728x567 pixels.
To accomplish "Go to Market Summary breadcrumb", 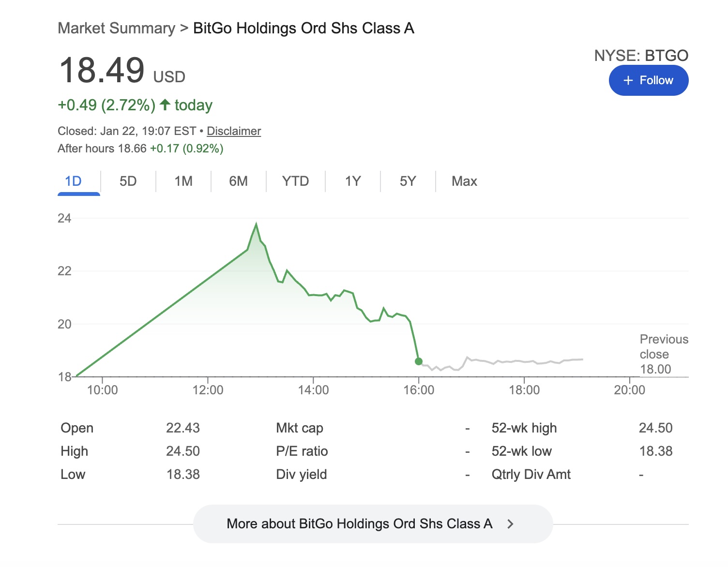I will 116,28.
